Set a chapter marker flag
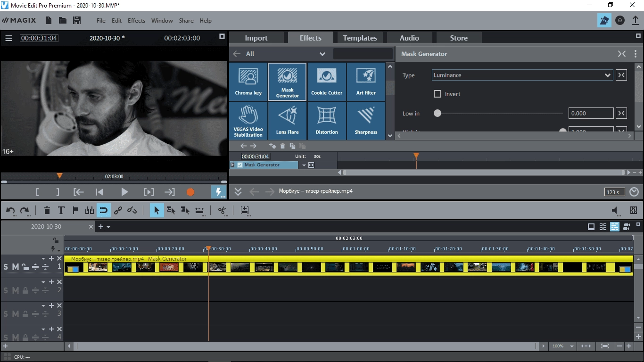Image resolution: width=644 pixels, height=362 pixels. pyautogui.click(x=75, y=210)
